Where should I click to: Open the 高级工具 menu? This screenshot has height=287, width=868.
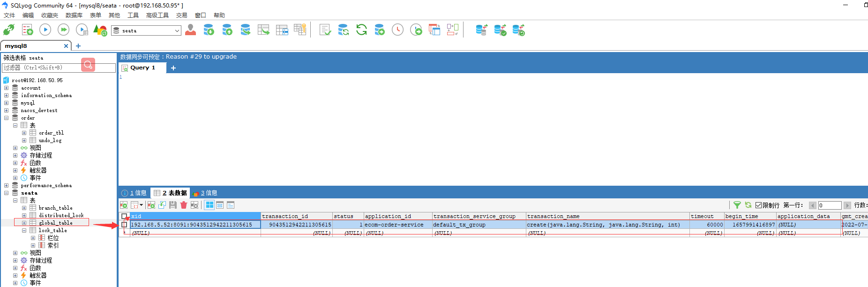[157, 15]
